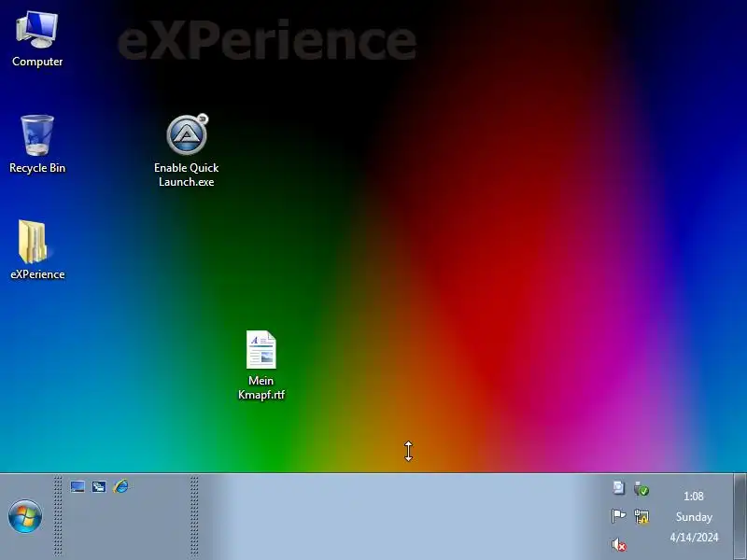Screen dimensions: 747x560
Task: Click the Quick Launch toolbar left grip handle
Action: tap(58, 516)
